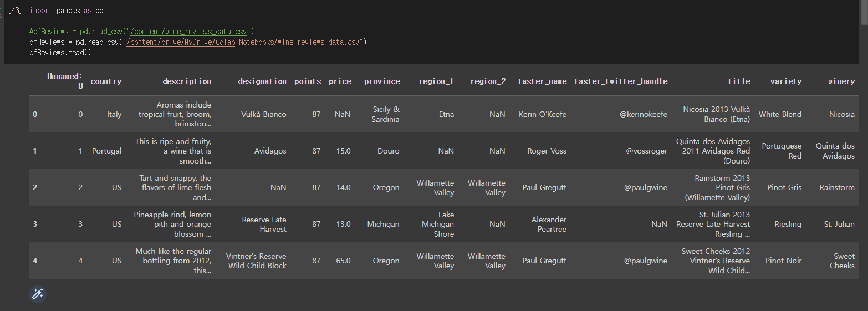Click the 'Nicosia' winery cell
The image size is (868, 311).
click(x=842, y=114)
